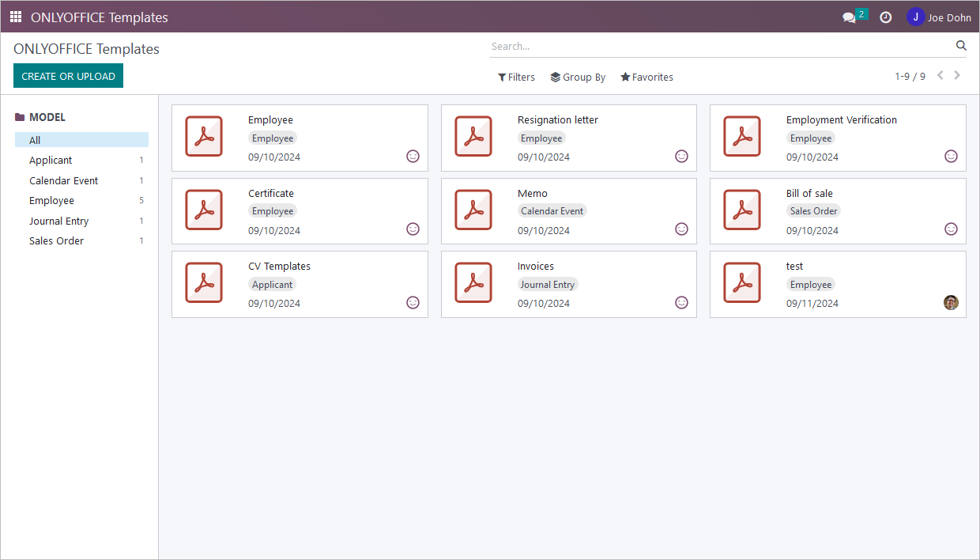
Task: Click the avatar icon on test template card
Action: tap(950, 302)
